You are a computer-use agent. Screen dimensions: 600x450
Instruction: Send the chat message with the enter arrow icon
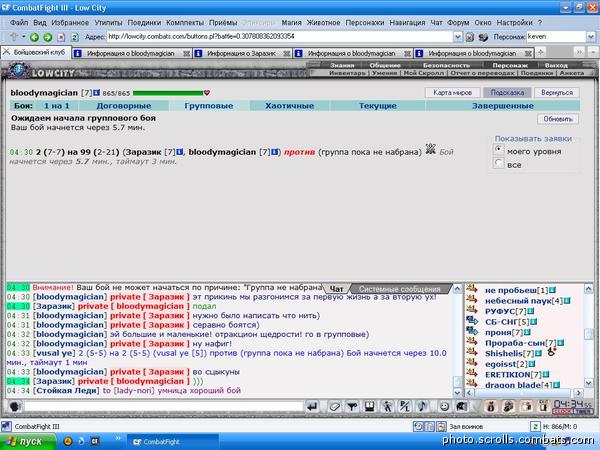point(312,406)
